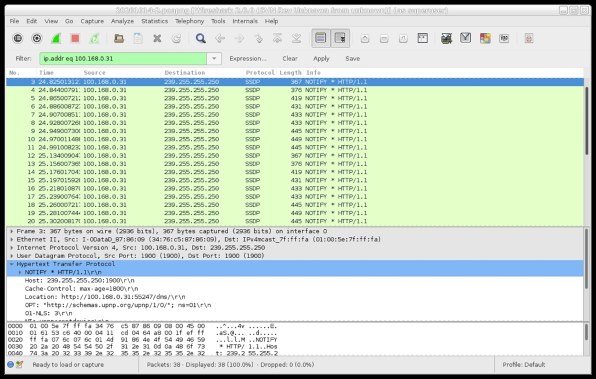Go to packet number icon
The width and height of the screenshot is (596, 379).
coord(258,38)
